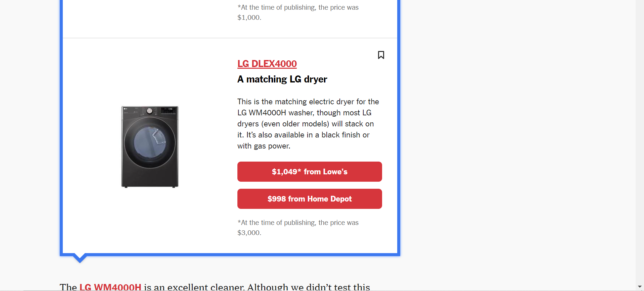Click the callout box's blue right border

tap(399, 127)
